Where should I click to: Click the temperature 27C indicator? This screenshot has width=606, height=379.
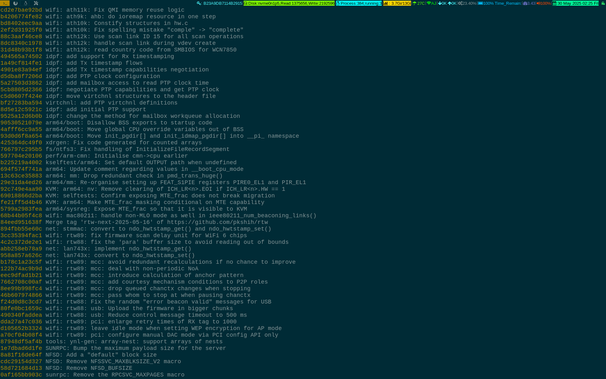click(419, 3)
